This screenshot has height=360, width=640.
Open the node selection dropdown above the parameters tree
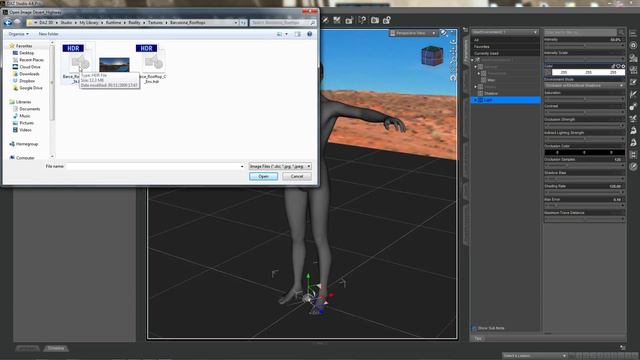click(504, 32)
